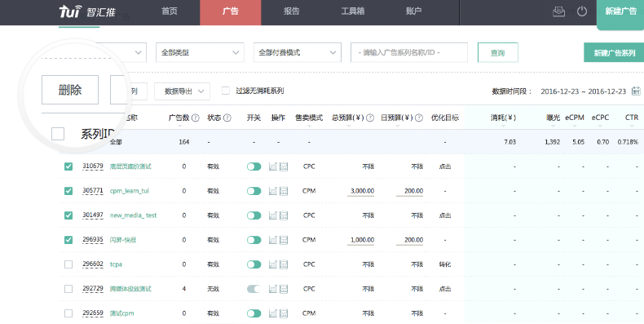Sort table by 售卖模式 column header
Screen dimensions: 644x324
coord(309,118)
